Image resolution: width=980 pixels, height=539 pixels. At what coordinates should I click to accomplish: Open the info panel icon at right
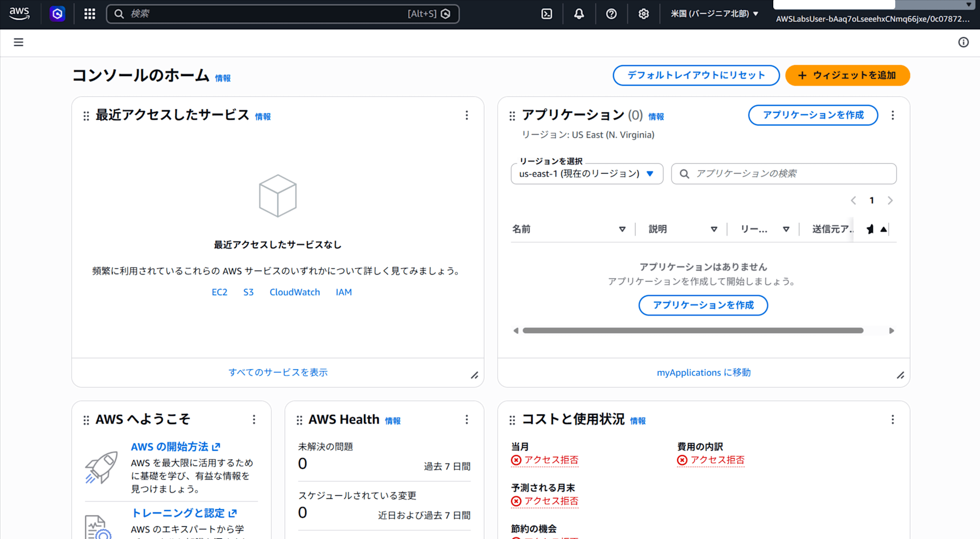pos(963,42)
